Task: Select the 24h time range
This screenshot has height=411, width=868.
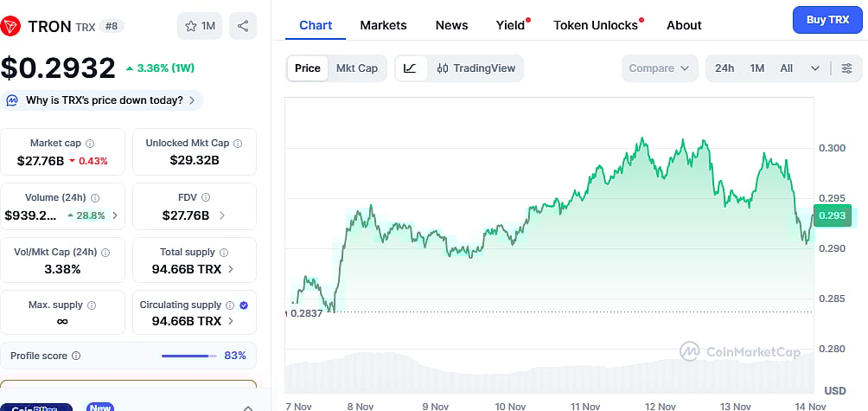Action: click(724, 68)
